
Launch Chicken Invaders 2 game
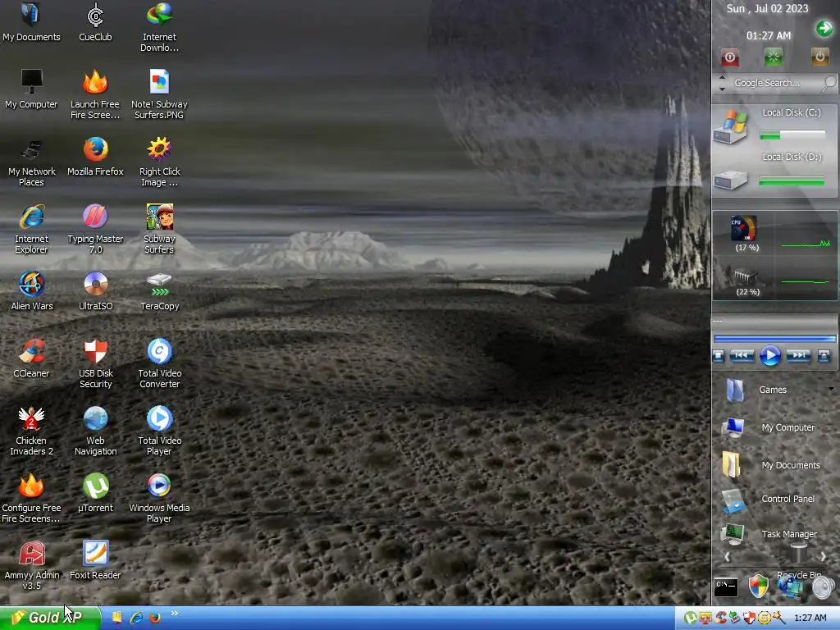click(x=31, y=431)
